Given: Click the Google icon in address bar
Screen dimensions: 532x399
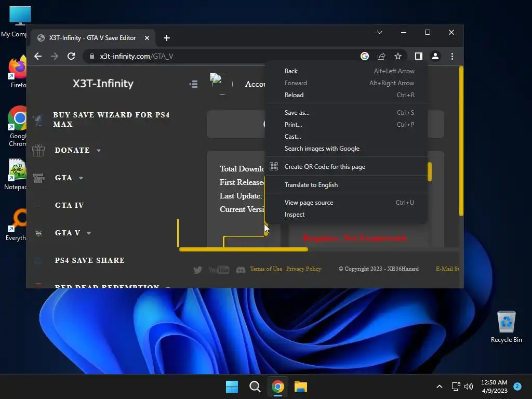Looking at the screenshot, I should (x=364, y=56).
